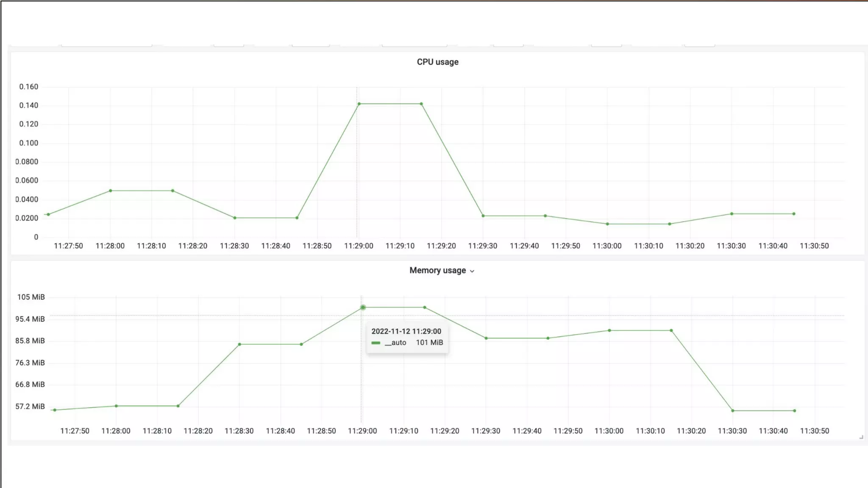868x488 pixels.
Task: Click the __auto label in the tooltip
Action: tap(395, 343)
